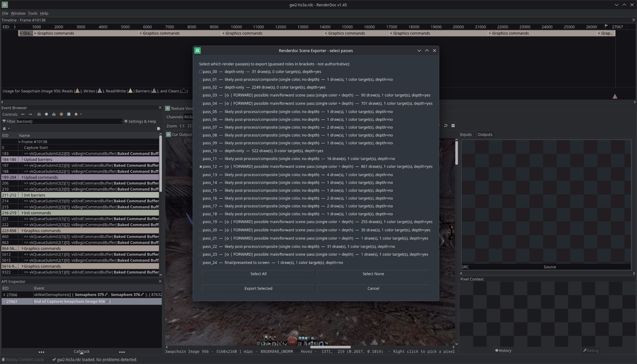Click the timeline end flag marker icon
Image resolution: width=637 pixels, height=364 pixels.
pos(606,26)
